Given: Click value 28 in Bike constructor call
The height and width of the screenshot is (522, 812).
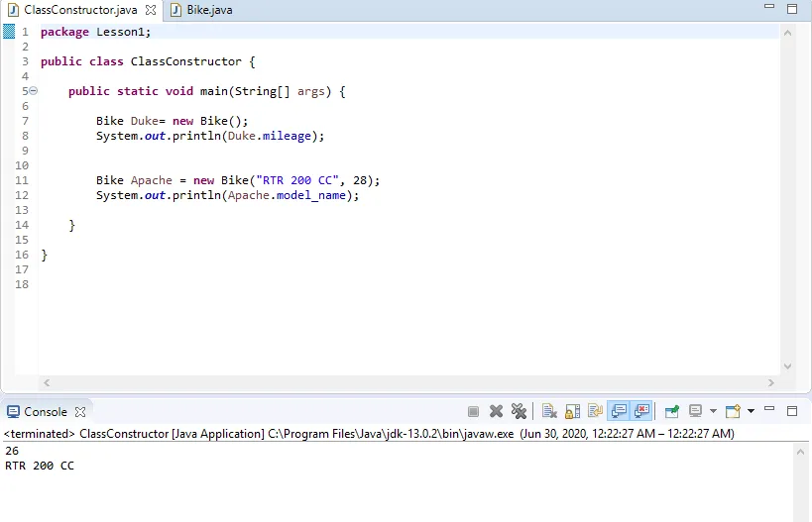Looking at the screenshot, I should click(360, 180).
